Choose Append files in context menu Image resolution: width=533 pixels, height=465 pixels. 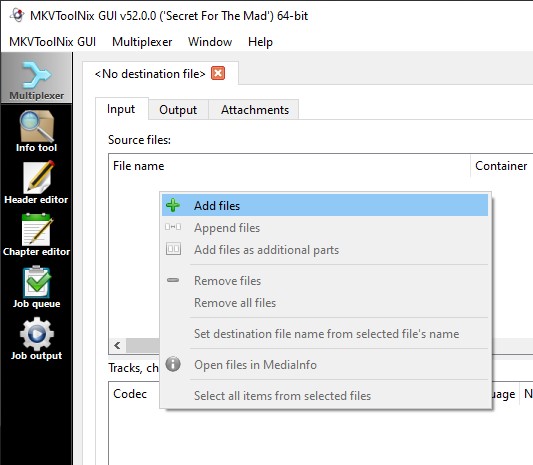pos(325,227)
